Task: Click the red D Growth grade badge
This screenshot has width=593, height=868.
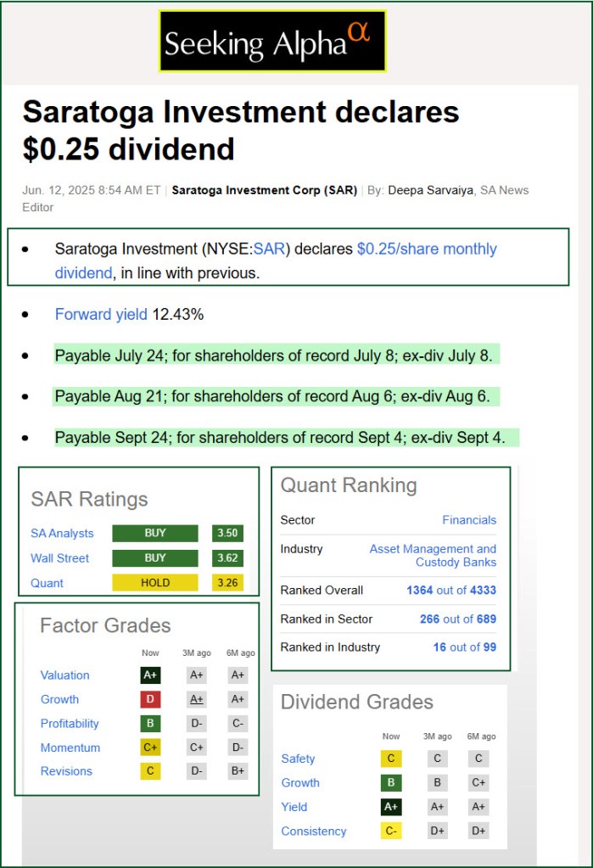Action: coord(150,699)
